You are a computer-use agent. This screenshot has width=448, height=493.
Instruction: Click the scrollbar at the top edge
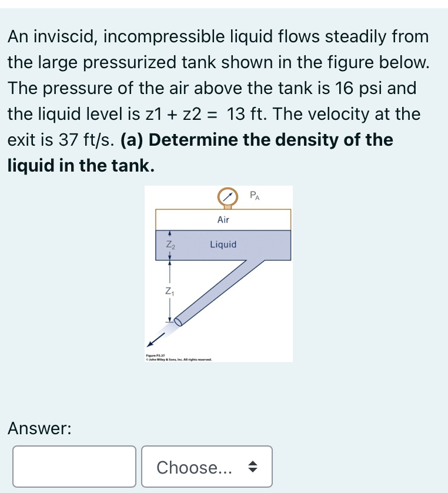223,2
